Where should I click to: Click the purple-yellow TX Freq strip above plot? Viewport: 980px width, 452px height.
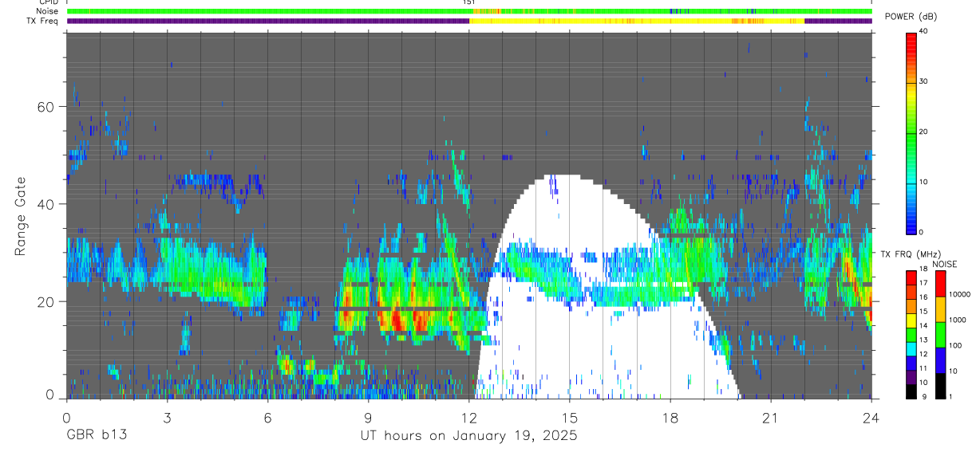[469, 21]
